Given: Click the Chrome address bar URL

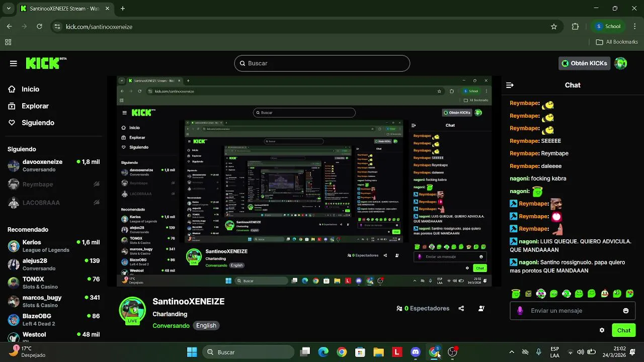Looking at the screenshot, I should tap(99, 27).
